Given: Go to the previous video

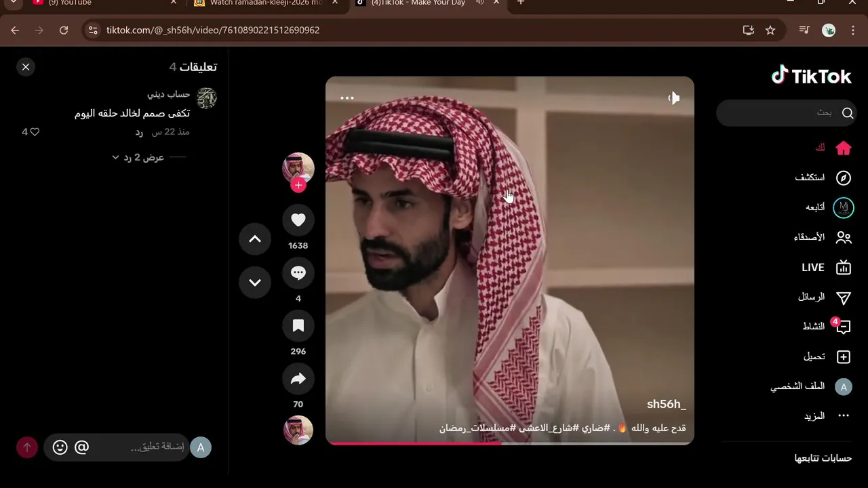Looking at the screenshot, I should pos(255,239).
